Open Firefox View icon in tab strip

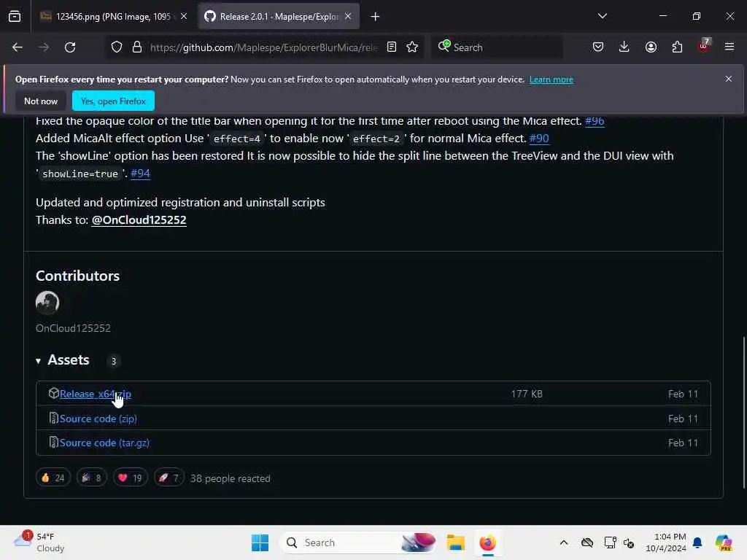pyautogui.click(x=15, y=17)
